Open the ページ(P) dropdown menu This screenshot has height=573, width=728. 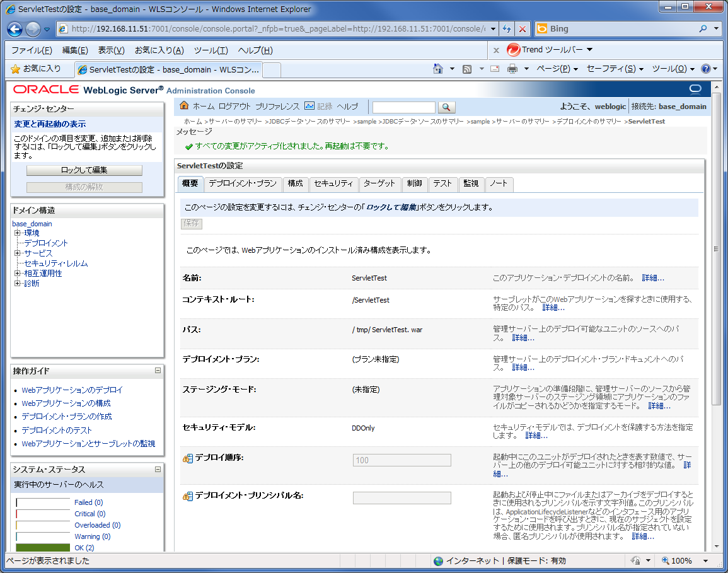pyautogui.click(x=557, y=69)
